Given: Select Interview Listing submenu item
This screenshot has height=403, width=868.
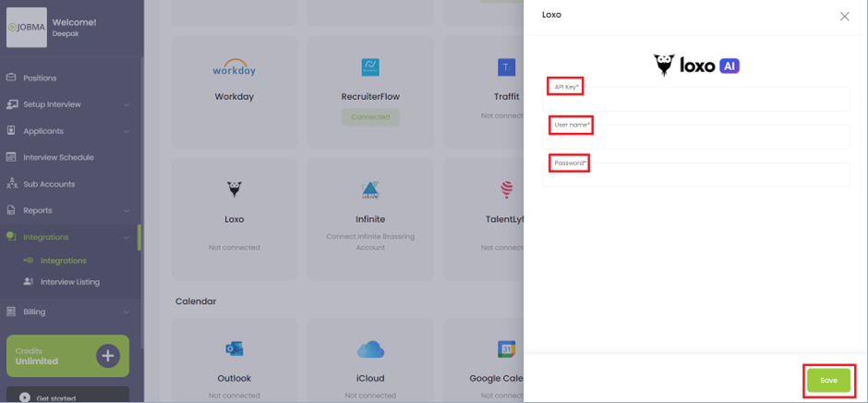Looking at the screenshot, I should pos(70,282).
